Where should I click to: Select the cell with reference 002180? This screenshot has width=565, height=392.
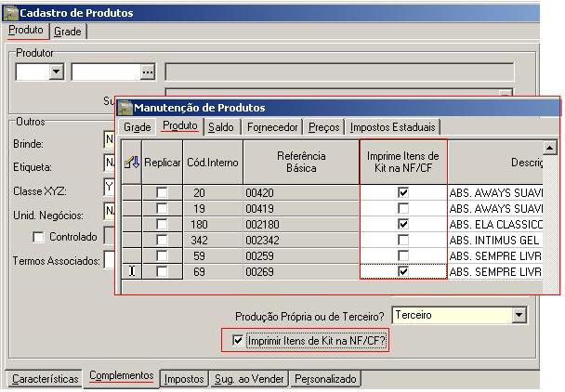pos(301,225)
